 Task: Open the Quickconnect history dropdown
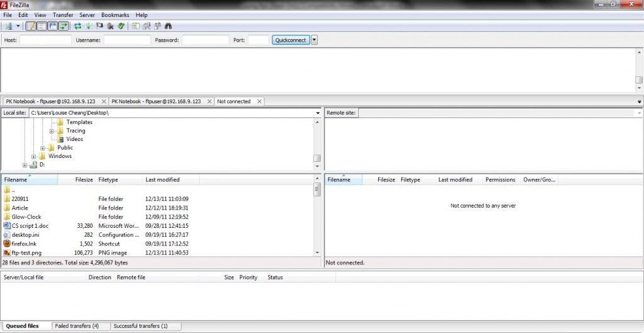point(314,40)
